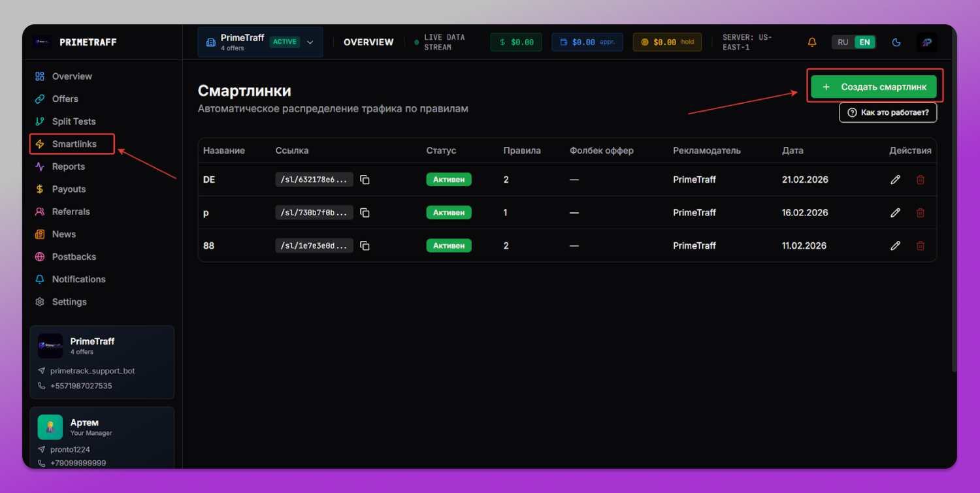Click the LIVE DATA STREAM indicator
This screenshot has width=980, height=493.
(440, 42)
